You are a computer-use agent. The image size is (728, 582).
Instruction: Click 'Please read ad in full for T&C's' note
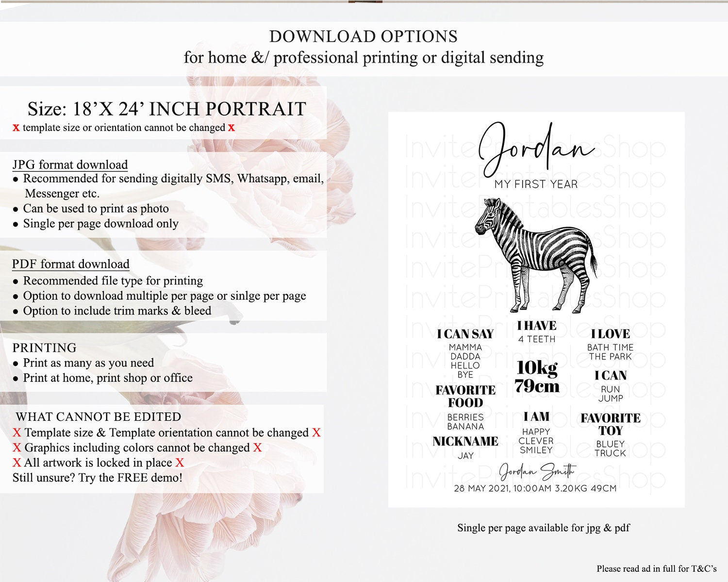(x=656, y=568)
